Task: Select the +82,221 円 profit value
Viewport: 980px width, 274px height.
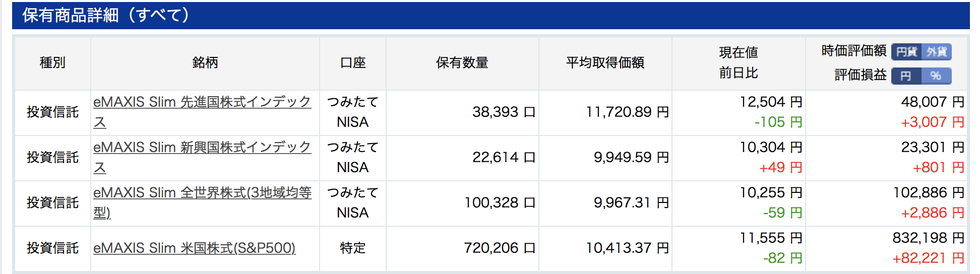Action: pyautogui.click(x=928, y=258)
